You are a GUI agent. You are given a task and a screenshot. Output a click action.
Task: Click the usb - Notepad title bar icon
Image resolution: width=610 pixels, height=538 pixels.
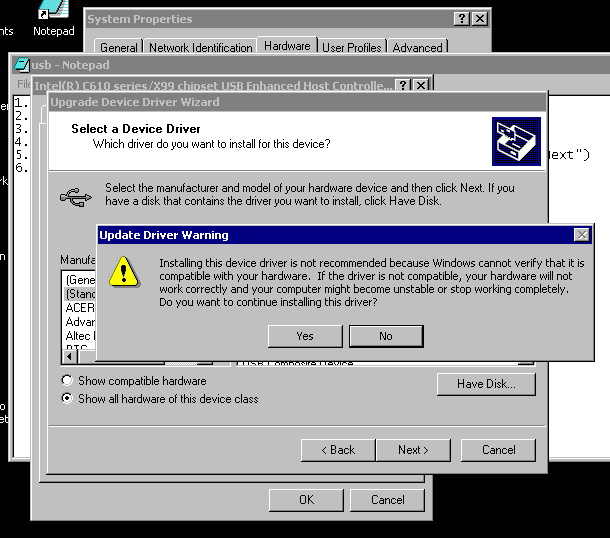pyautogui.click(x=22, y=65)
